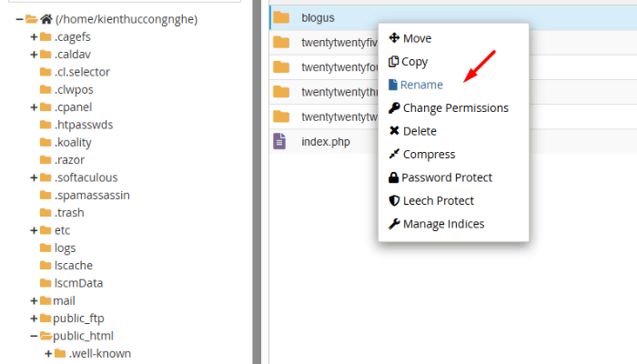Select Manage Indices menu entry
The height and width of the screenshot is (364, 637).
pyautogui.click(x=443, y=224)
